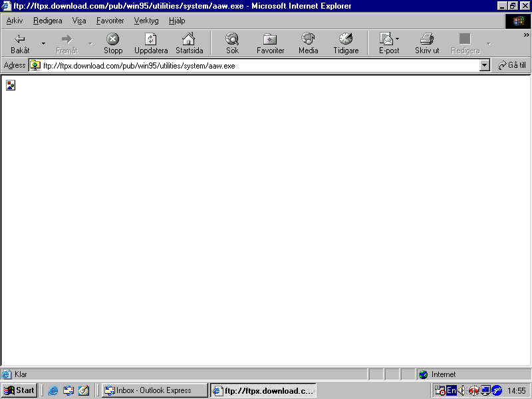Open the Framåt history dropdown arrow
The height and width of the screenshot is (399, 532).
pos(90,43)
